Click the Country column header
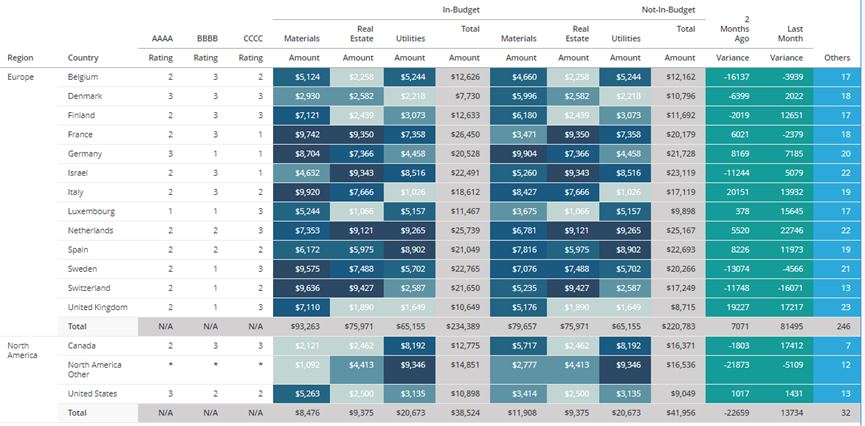 point(83,58)
